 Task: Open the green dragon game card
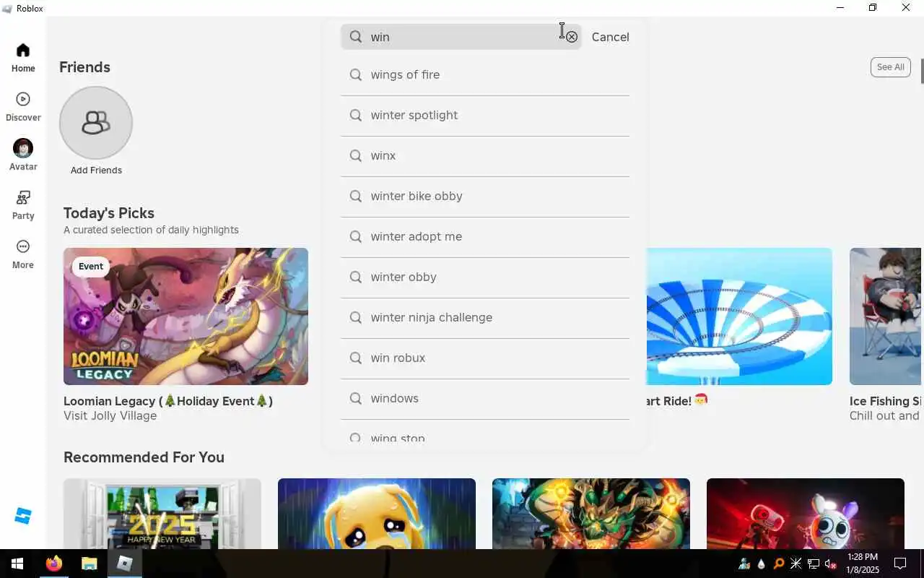pyautogui.click(x=591, y=514)
